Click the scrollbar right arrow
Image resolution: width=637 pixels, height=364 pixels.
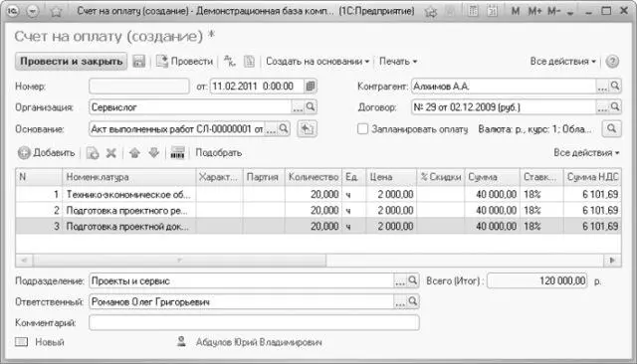(612, 261)
